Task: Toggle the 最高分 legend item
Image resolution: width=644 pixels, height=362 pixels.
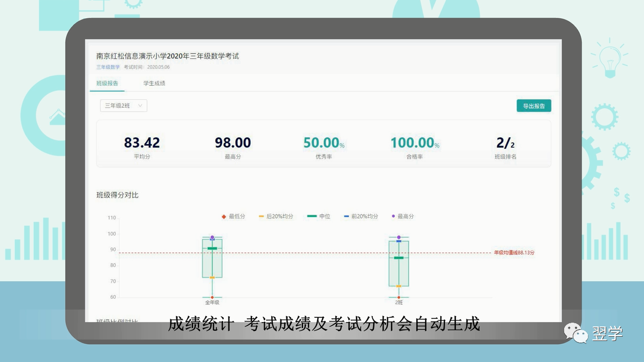Action: (x=402, y=217)
